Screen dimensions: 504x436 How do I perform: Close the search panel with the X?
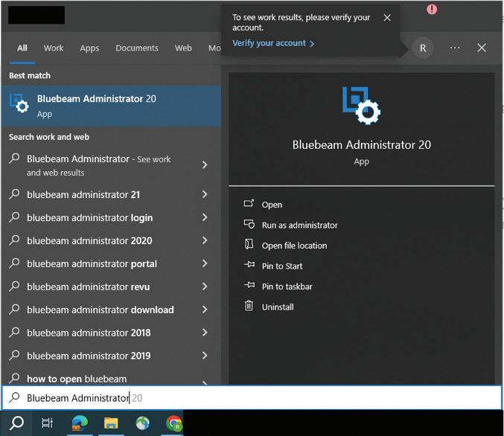click(x=482, y=48)
